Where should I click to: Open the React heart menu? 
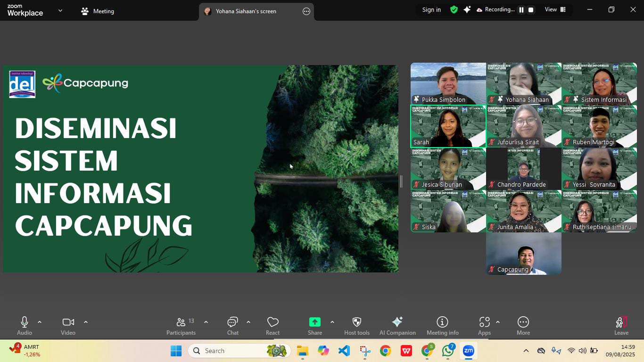(x=272, y=326)
